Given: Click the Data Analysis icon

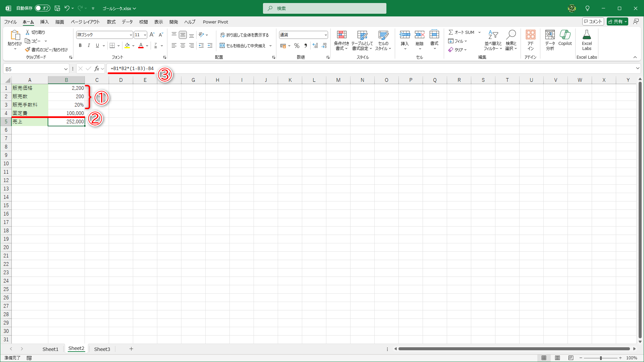Looking at the screenshot, I should click(x=550, y=35).
